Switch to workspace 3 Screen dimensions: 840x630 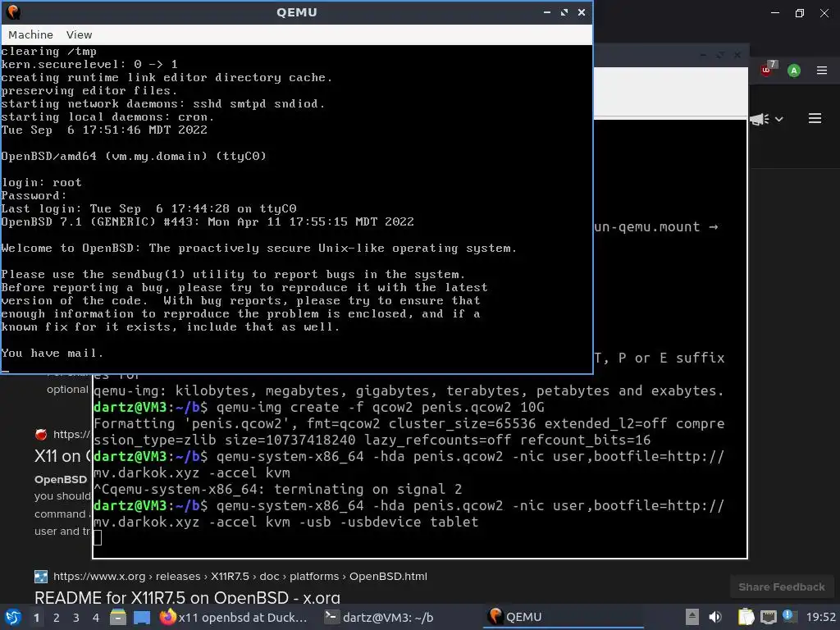click(76, 618)
